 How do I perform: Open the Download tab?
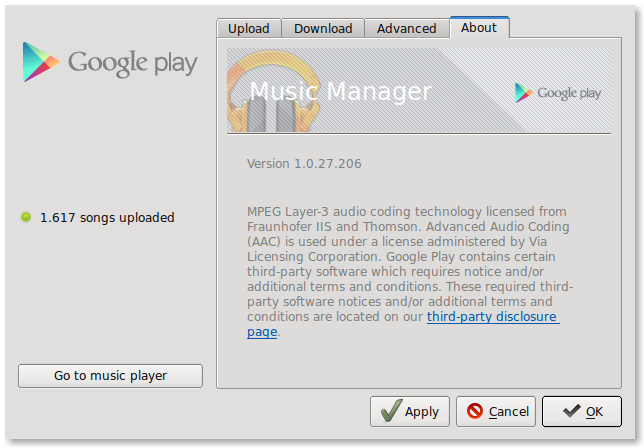click(323, 28)
